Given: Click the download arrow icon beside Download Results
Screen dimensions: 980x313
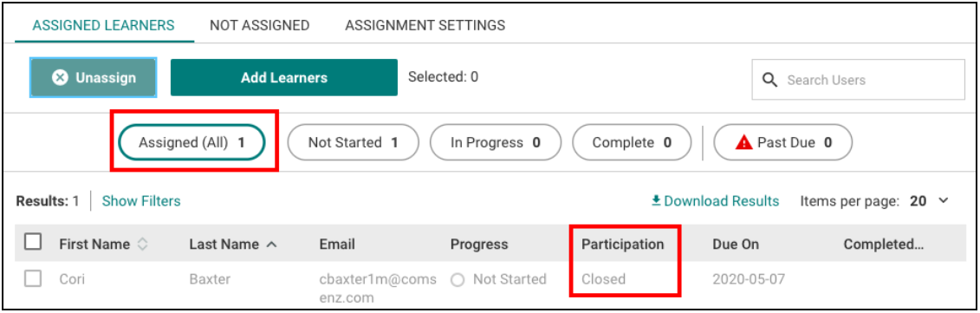Looking at the screenshot, I should pos(656,200).
